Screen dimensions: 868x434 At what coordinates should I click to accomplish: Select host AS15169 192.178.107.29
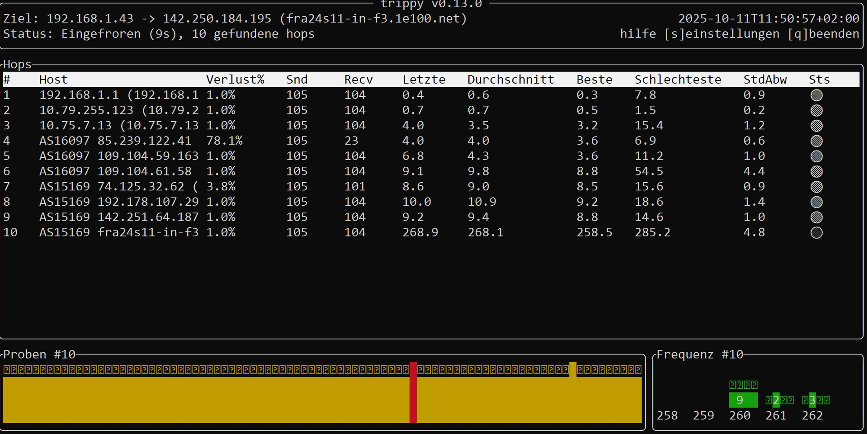119,202
